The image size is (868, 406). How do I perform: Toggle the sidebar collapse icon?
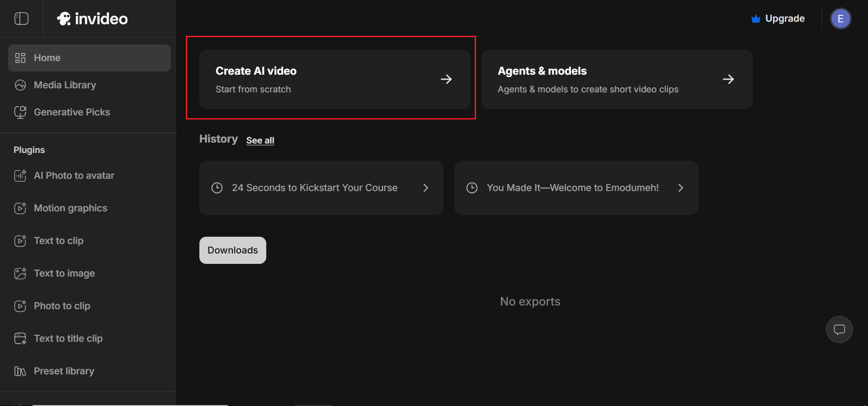point(21,19)
